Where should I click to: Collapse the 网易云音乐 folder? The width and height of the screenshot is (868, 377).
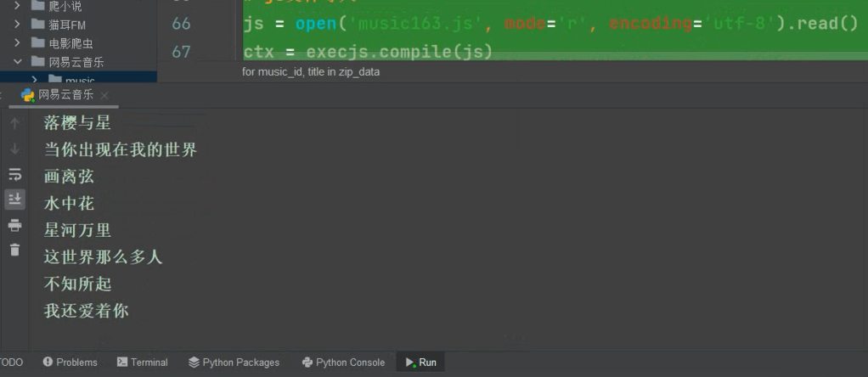(x=17, y=61)
